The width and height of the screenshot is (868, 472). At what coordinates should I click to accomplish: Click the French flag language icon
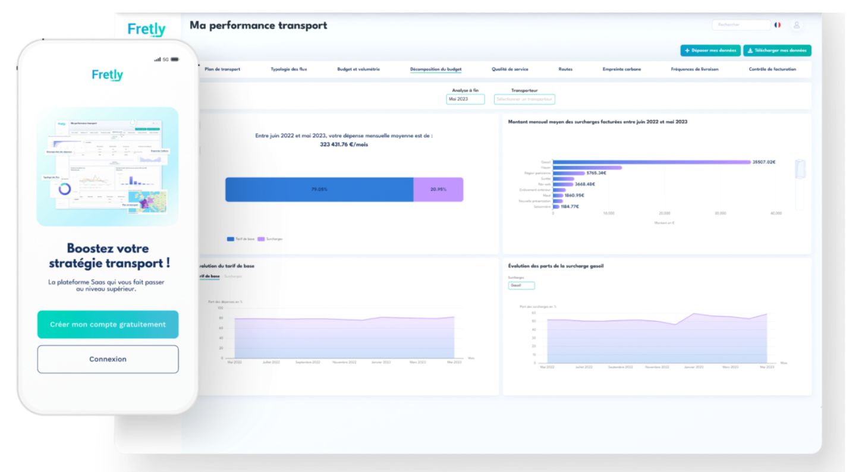(x=777, y=25)
